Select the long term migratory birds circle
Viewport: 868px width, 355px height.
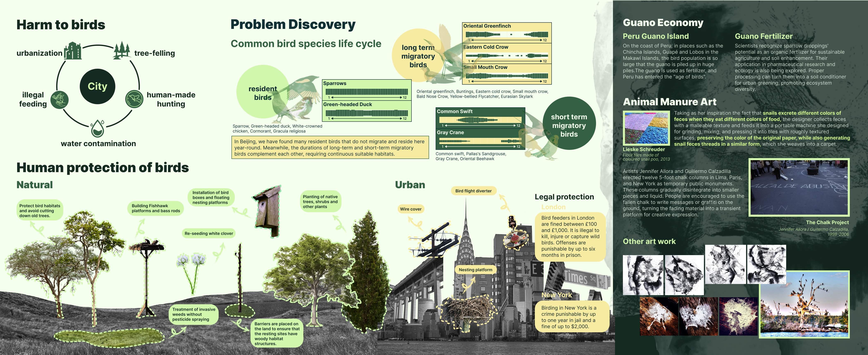[x=418, y=56]
